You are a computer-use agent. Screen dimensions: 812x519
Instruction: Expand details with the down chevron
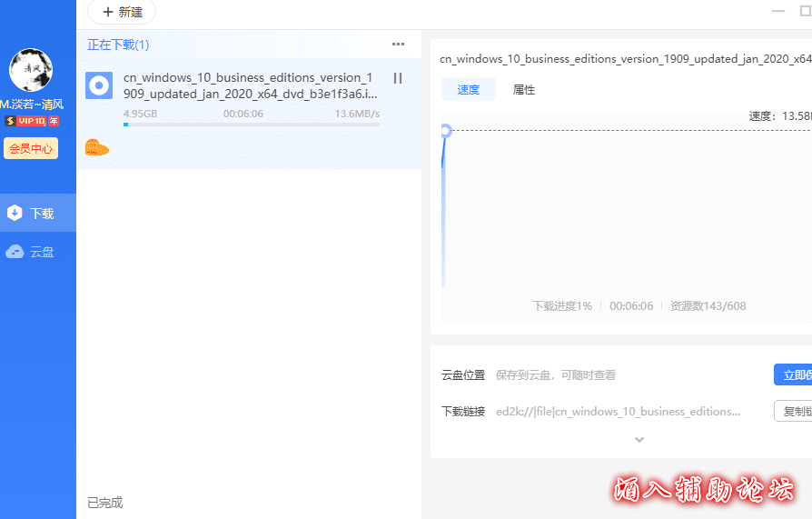(x=639, y=440)
